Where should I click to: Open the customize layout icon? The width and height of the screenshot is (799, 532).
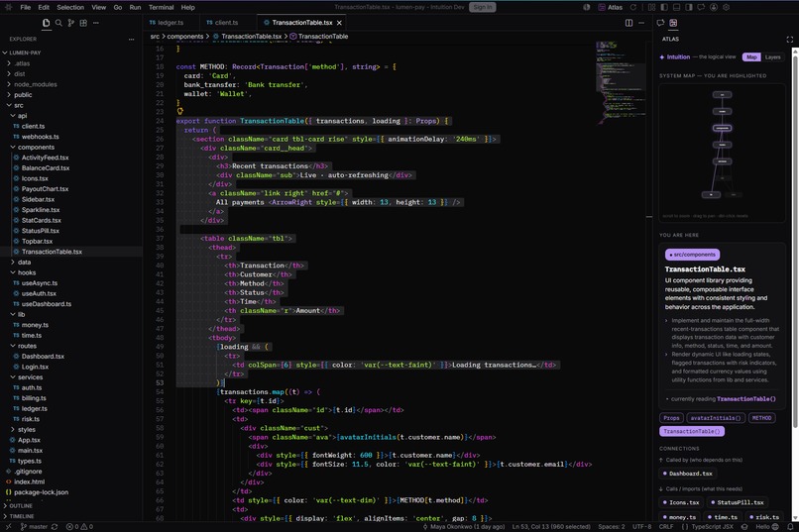[651, 7]
